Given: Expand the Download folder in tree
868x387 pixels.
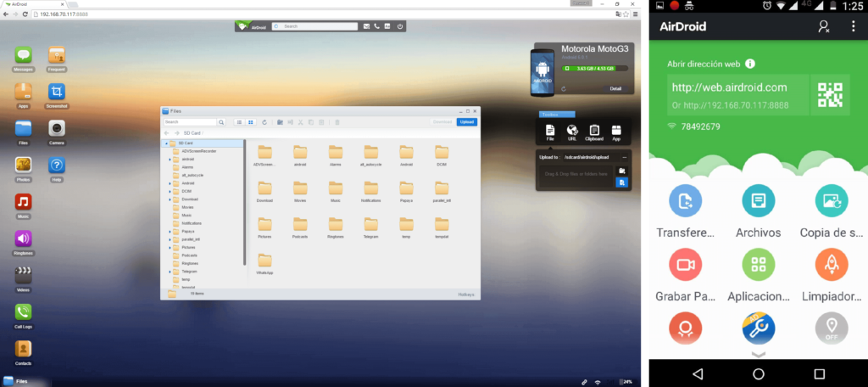Looking at the screenshot, I should coord(170,199).
